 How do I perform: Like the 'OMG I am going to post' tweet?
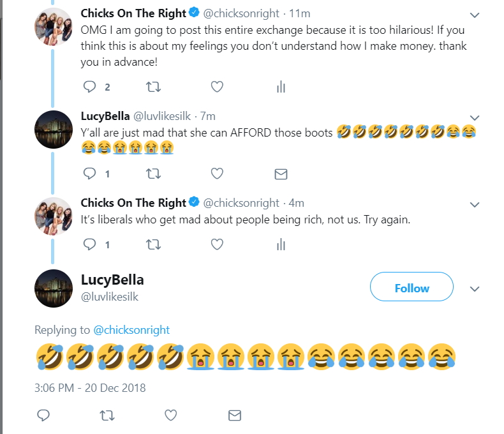[x=217, y=87]
